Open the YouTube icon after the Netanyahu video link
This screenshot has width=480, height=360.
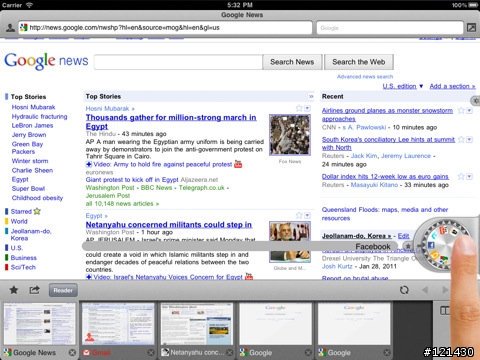(249, 276)
